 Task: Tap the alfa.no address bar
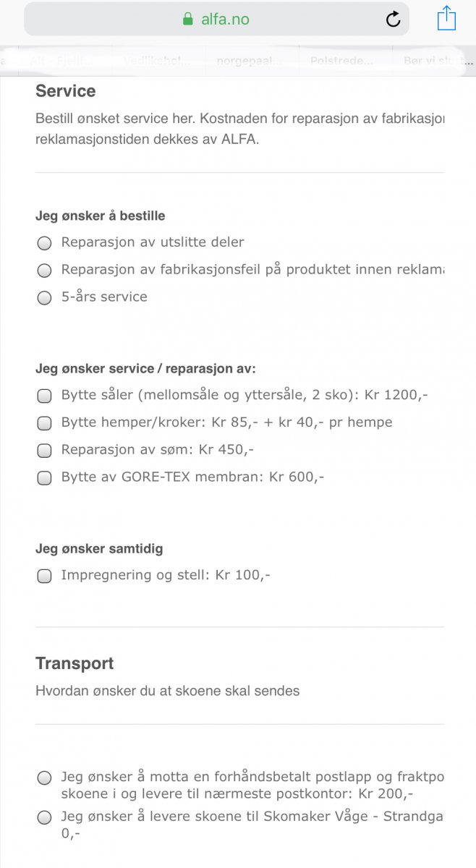click(x=224, y=20)
